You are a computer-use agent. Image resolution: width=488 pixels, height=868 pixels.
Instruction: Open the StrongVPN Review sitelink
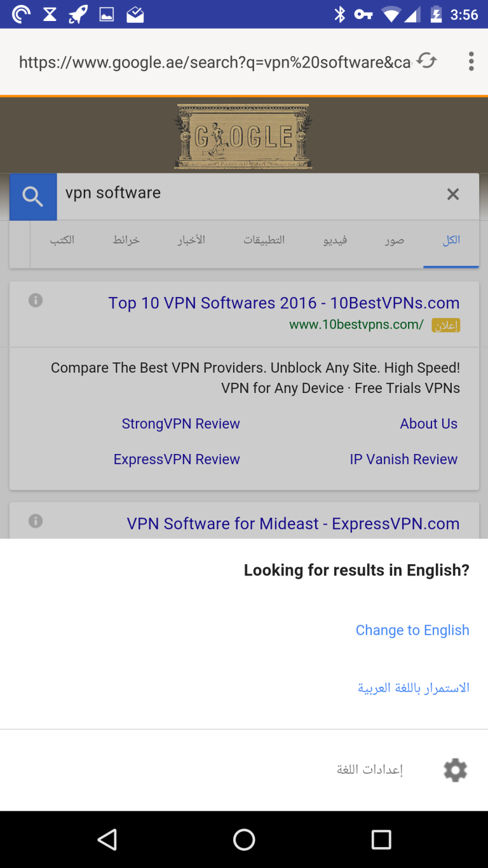click(180, 424)
